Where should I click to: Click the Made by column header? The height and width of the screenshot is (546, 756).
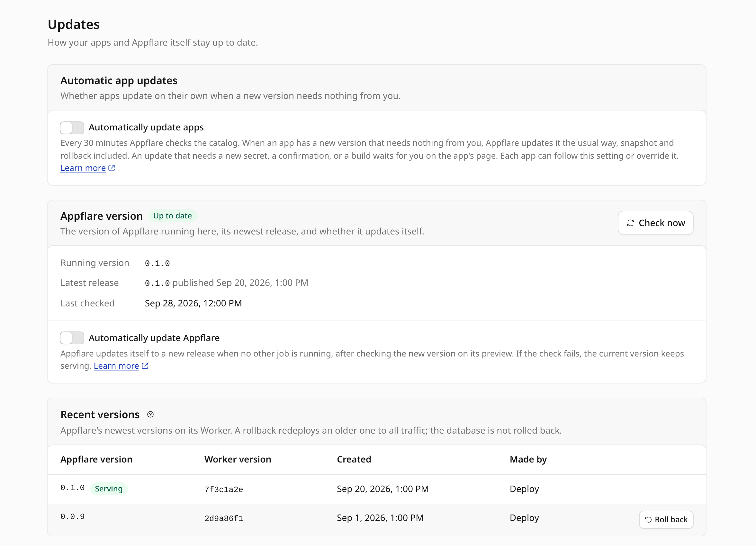click(x=528, y=459)
